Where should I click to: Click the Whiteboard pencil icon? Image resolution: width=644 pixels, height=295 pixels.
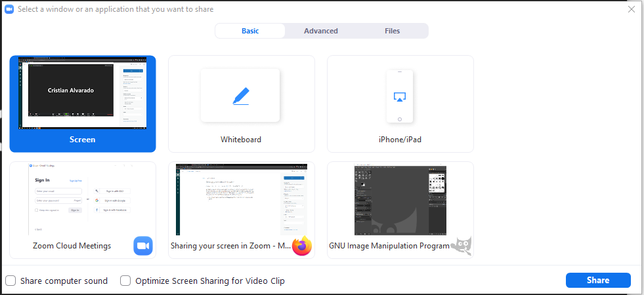240,96
